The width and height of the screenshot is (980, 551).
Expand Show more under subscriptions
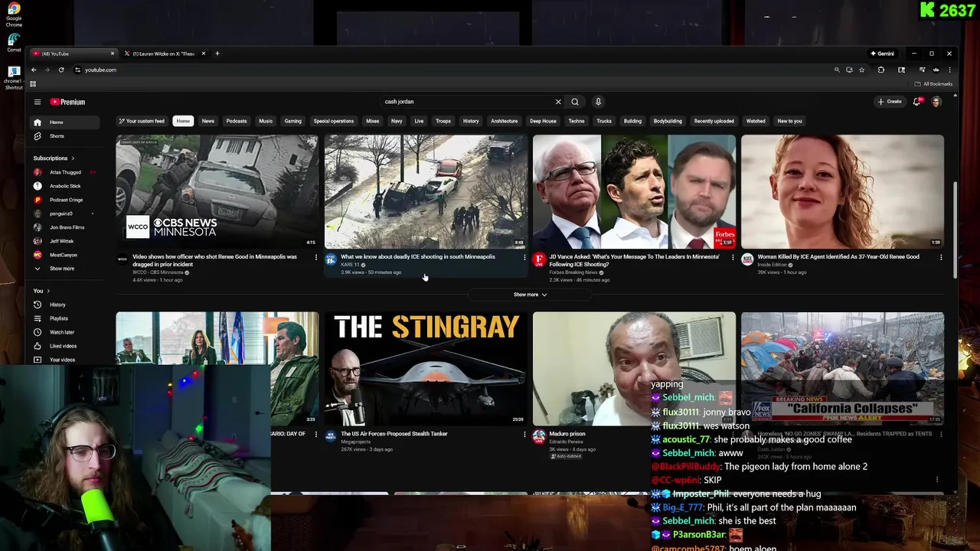[x=65, y=269]
